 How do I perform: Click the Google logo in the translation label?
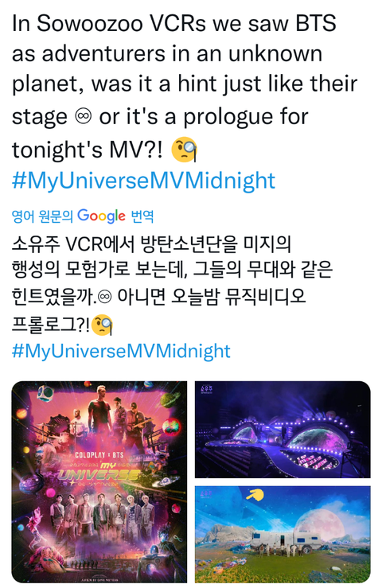click(x=101, y=216)
